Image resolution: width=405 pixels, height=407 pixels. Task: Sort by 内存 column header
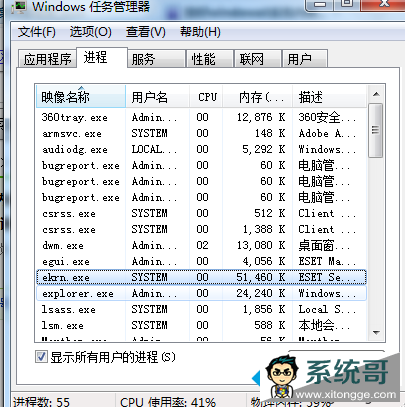257,97
